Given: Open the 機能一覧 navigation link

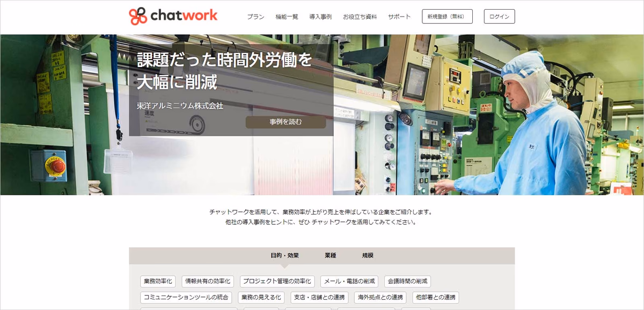Looking at the screenshot, I should [x=287, y=17].
